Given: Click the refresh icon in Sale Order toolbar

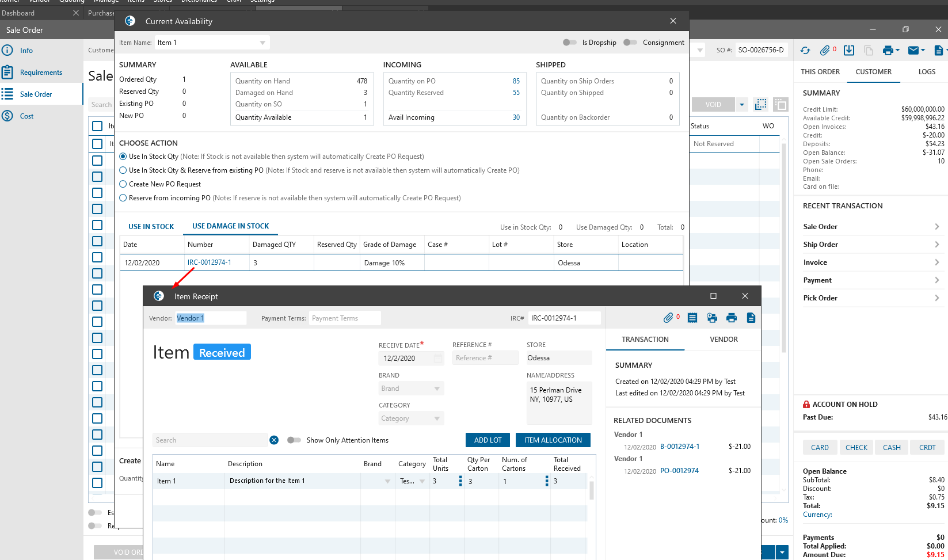Looking at the screenshot, I should (805, 51).
